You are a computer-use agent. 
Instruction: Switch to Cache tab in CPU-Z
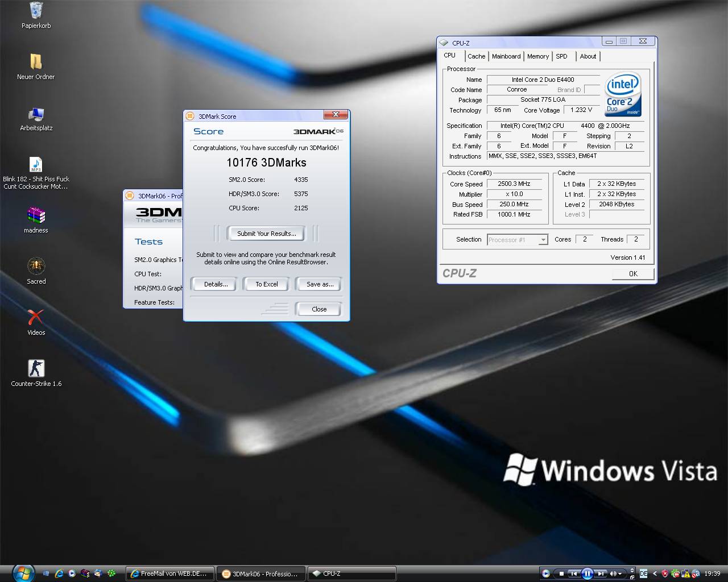pos(477,56)
